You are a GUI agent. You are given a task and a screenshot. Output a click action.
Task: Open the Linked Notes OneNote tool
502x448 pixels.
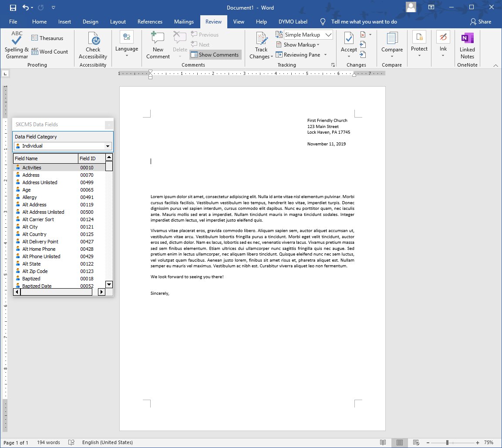tap(467, 45)
